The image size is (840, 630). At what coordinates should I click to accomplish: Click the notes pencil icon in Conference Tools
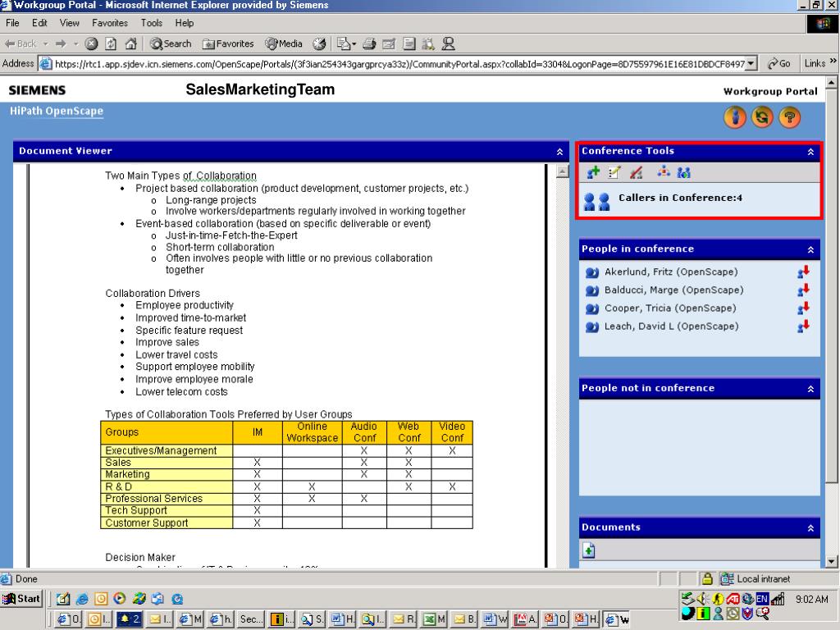614,172
